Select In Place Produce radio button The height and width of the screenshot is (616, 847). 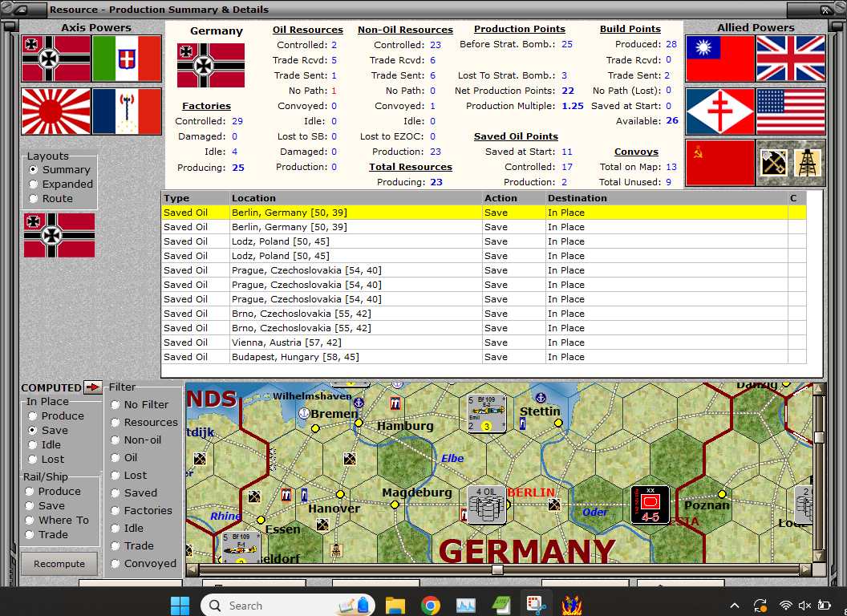[x=33, y=416]
